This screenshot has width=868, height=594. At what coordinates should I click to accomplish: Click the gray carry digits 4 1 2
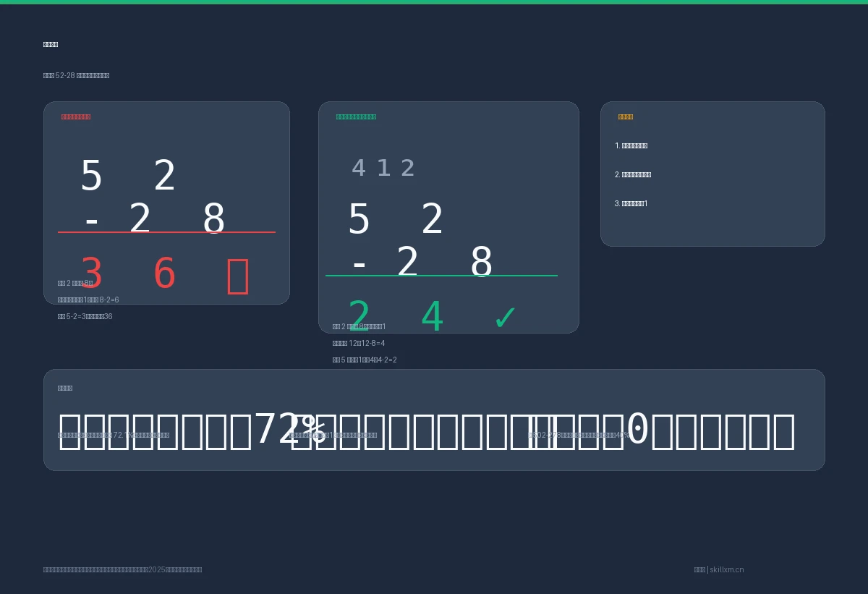383,169
